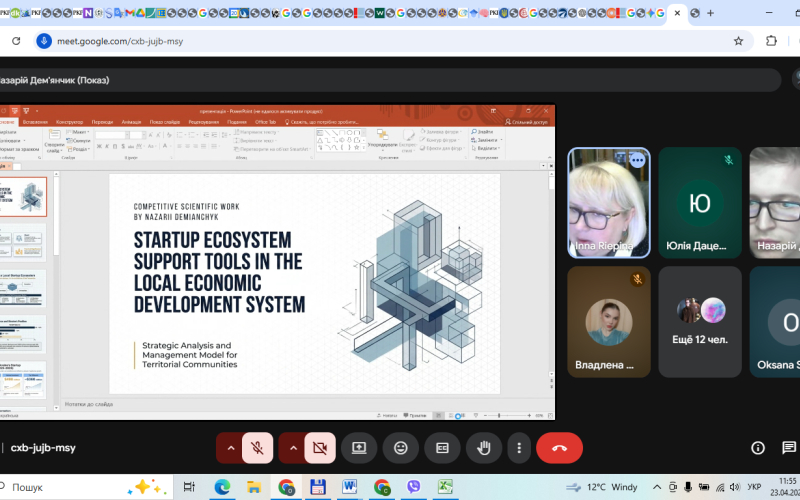Screen dimensions: 800x500
Task: Bookmark this page with the star icon
Action: 738,41
